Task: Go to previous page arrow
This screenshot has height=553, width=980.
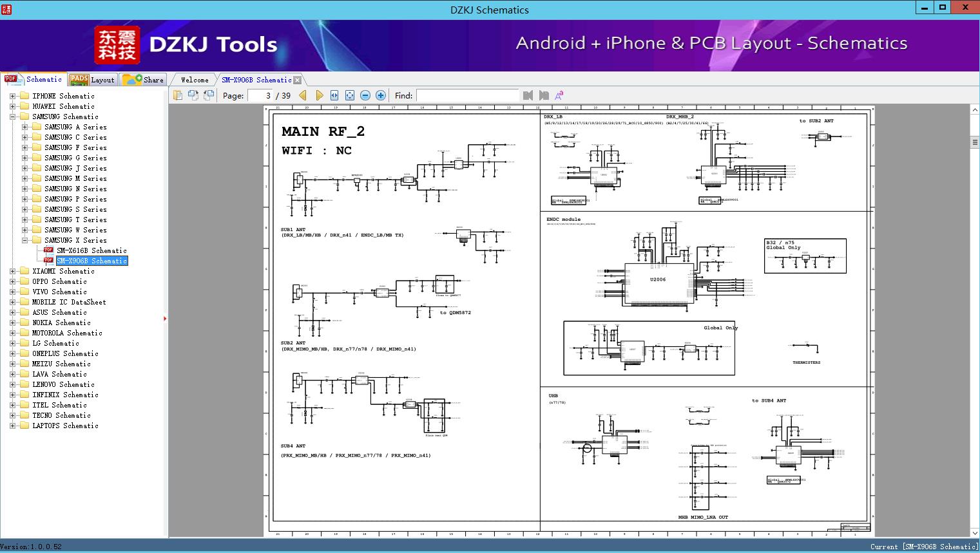Action: [303, 95]
